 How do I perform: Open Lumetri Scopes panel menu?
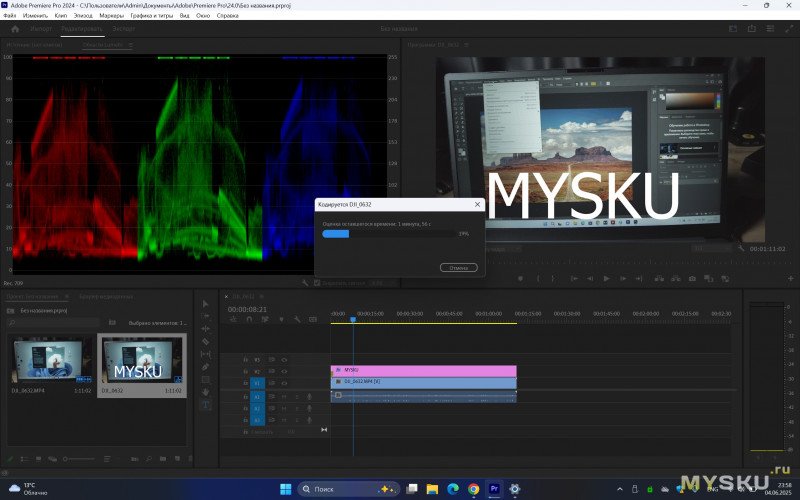[x=131, y=45]
